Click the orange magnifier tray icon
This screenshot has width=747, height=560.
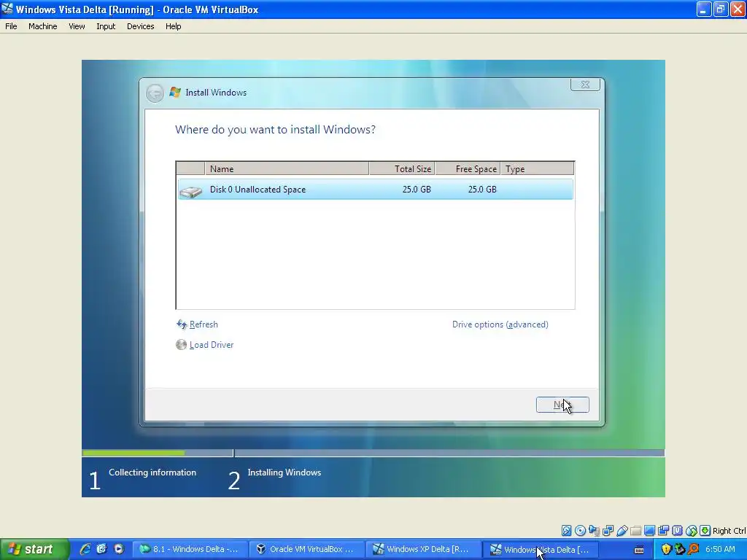(694, 550)
